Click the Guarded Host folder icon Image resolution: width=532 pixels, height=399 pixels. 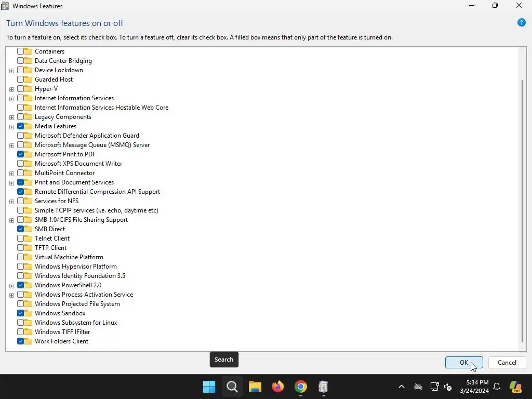(x=28, y=79)
